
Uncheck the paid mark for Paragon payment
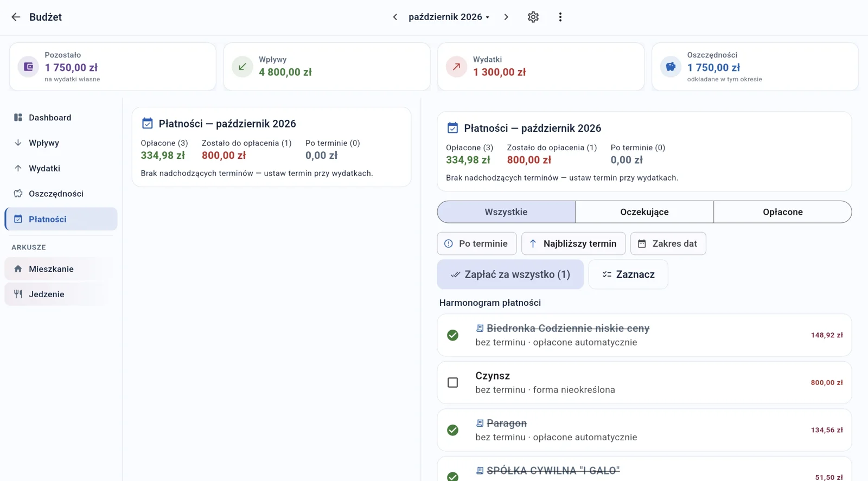[453, 430]
